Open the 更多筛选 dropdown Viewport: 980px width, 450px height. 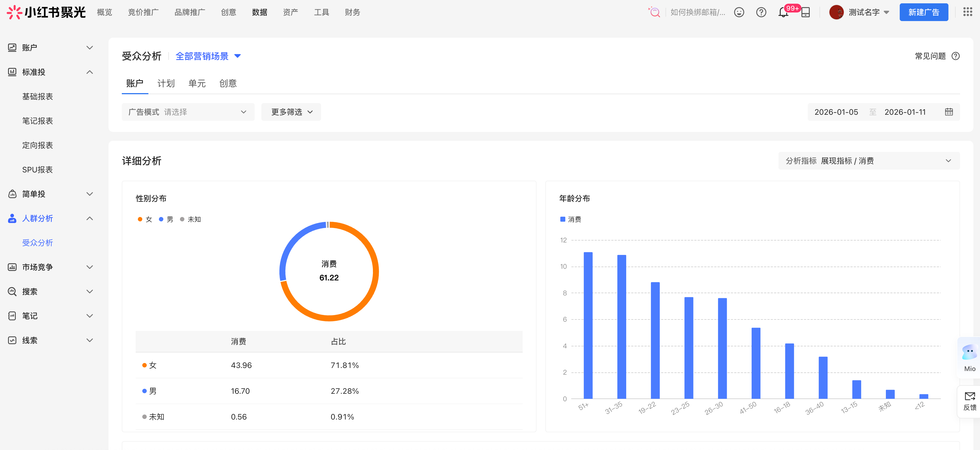coord(291,112)
